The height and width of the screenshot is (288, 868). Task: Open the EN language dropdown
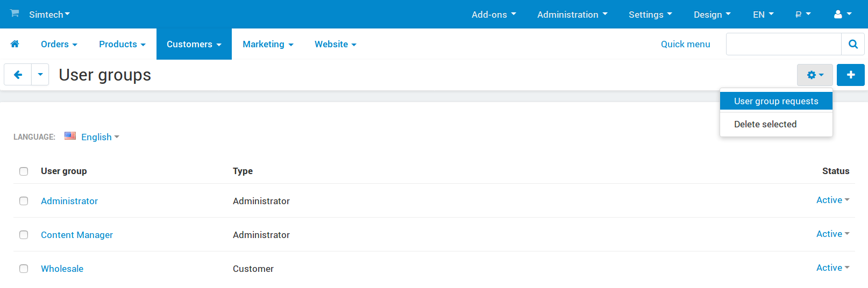point(763,15)
